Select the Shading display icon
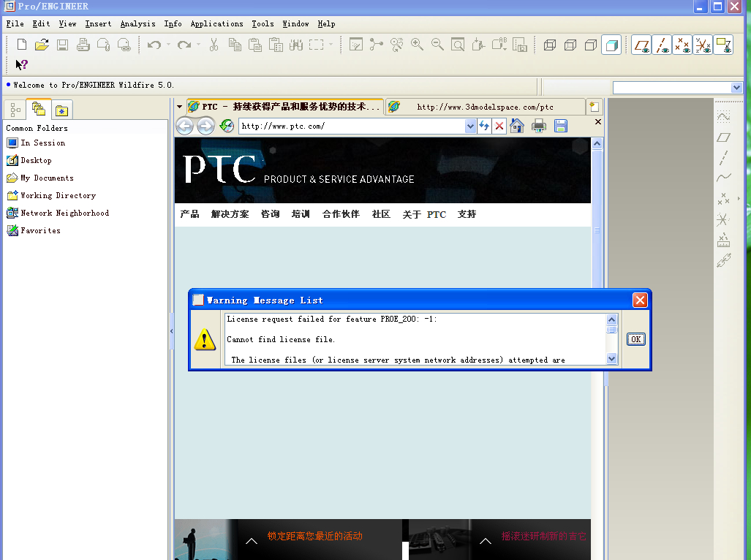The width and height of the screenshot is (751, 560). [611, 45]
